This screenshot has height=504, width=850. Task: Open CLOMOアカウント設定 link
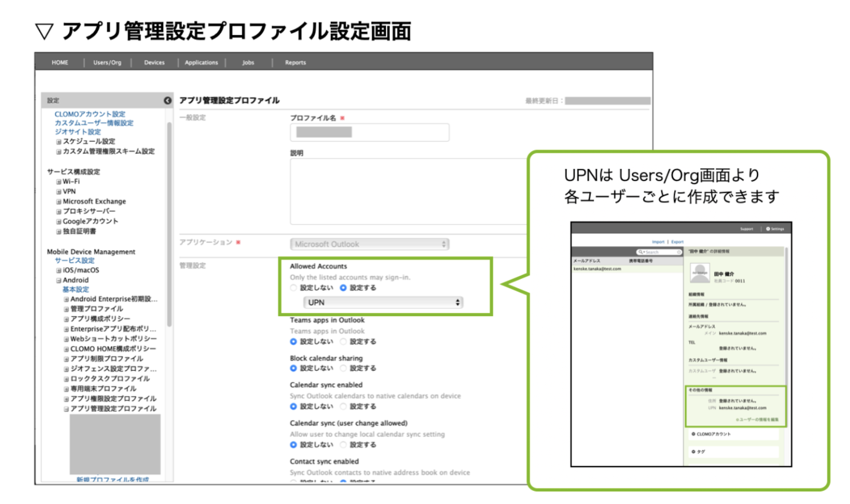[90, 114]
